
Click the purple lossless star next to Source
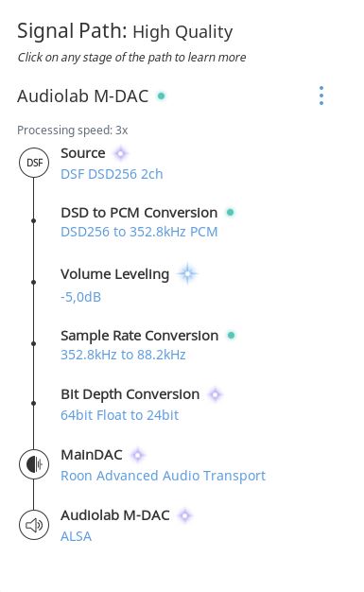[120, 153]
